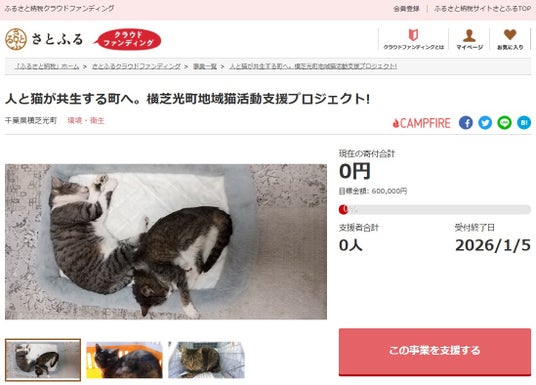The height and width of the screenshot is (385, 536).
Task: Select the tabby cat in cage thumbnail
Action: (x=206, y=360)
